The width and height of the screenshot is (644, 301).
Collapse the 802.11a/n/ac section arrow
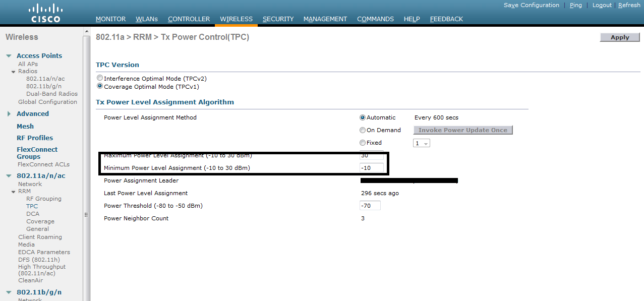coord(9,176)
